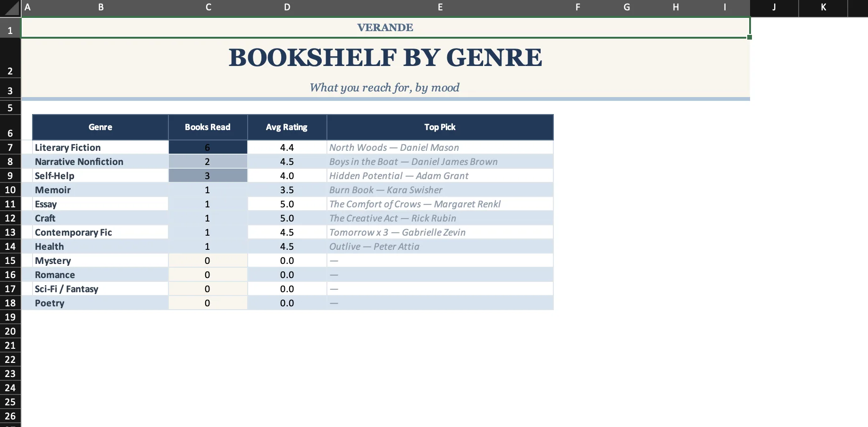Select row 7 header
The width and height of the screenshot is (868, 427).
[x=10, y=148]
